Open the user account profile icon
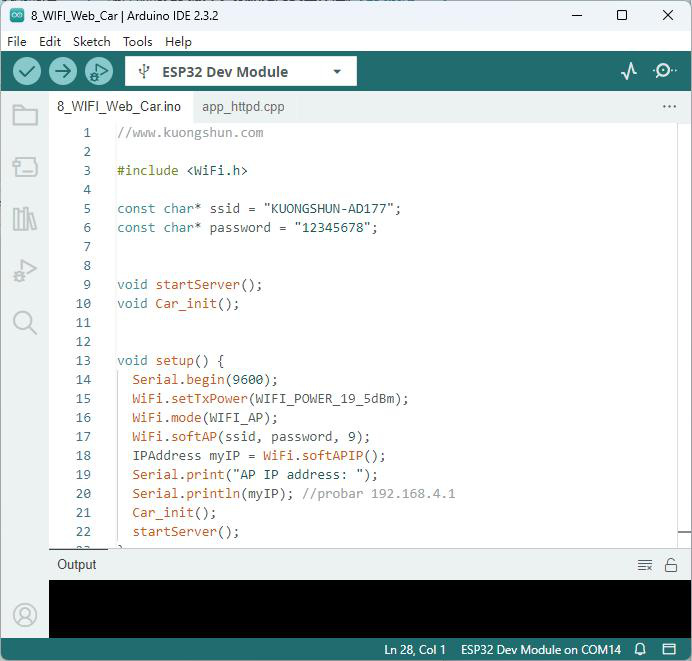The image size is (692, 661). (25, 615)
